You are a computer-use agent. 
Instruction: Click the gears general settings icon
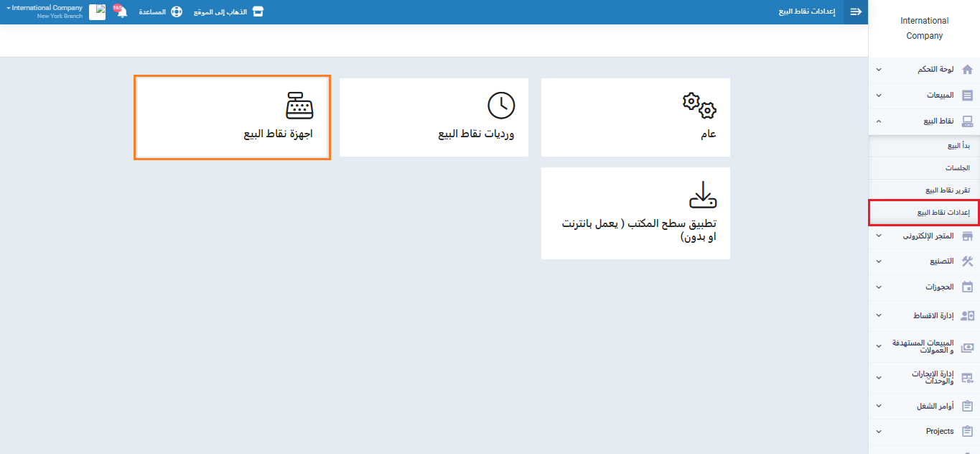pos(699,105)
